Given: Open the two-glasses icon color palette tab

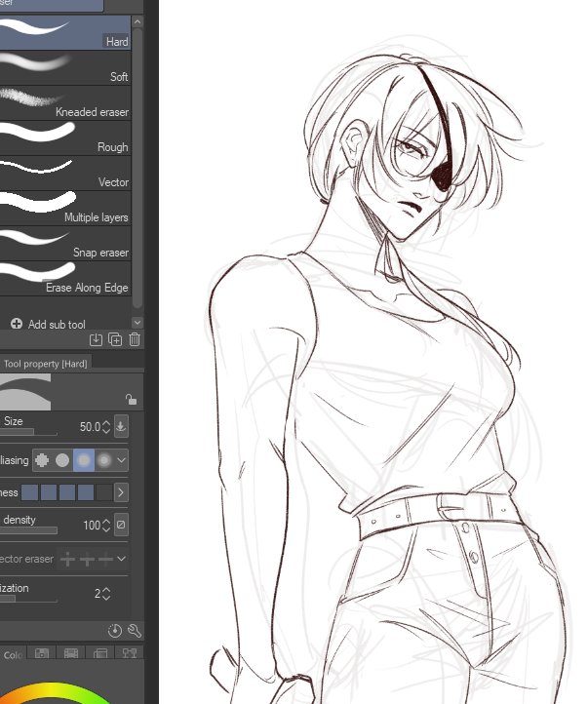Looking at the screenshot, I should (130, 653).
